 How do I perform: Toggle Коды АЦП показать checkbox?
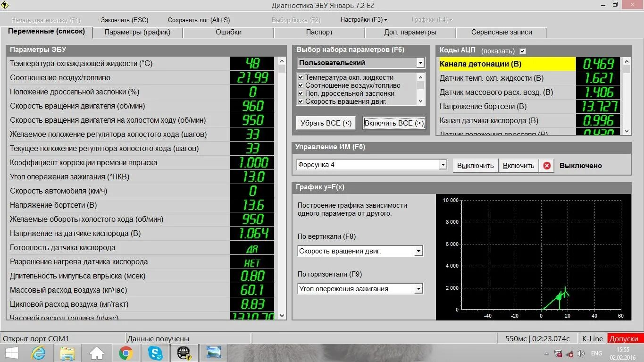522,51
